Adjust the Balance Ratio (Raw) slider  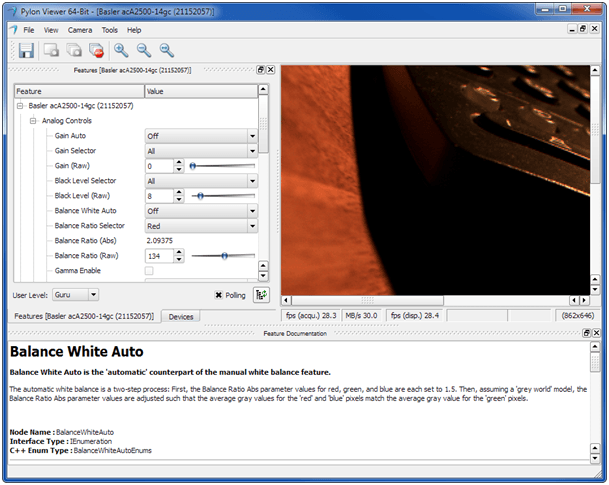pyautogui.click(x=223, y=256)
